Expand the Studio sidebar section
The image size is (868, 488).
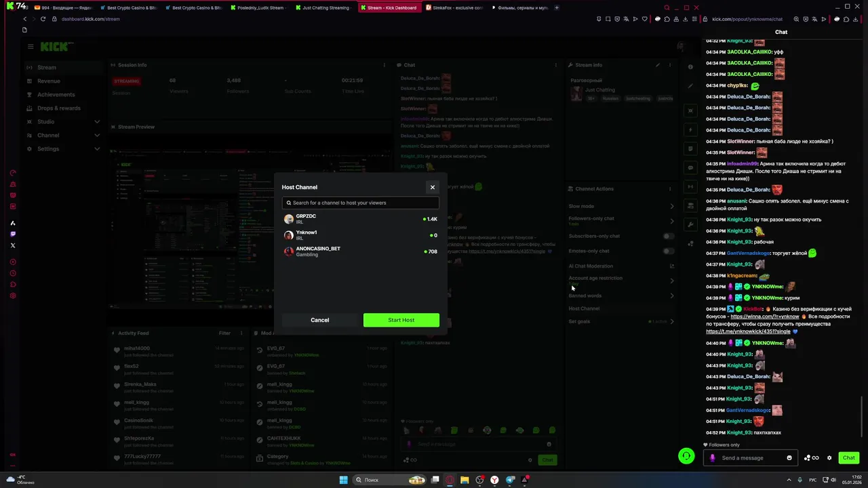(62, 121)
